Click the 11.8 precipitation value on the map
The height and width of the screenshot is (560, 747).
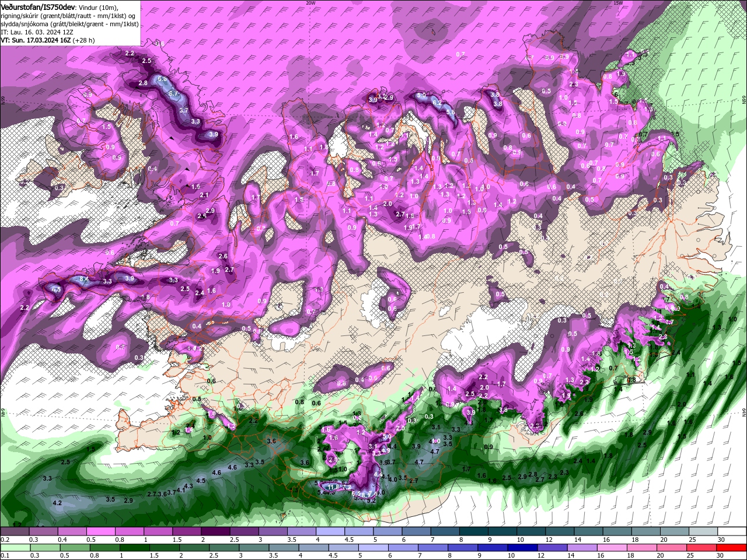[333, 487]
